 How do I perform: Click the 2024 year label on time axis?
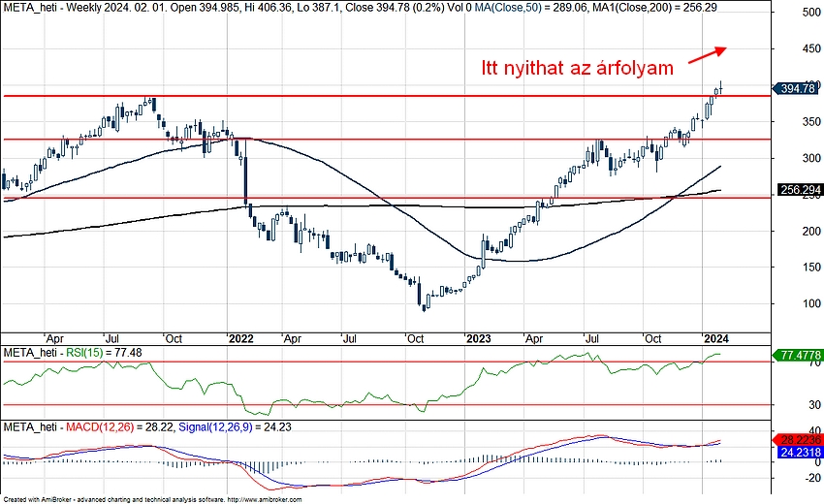click(x=715, y=339)
